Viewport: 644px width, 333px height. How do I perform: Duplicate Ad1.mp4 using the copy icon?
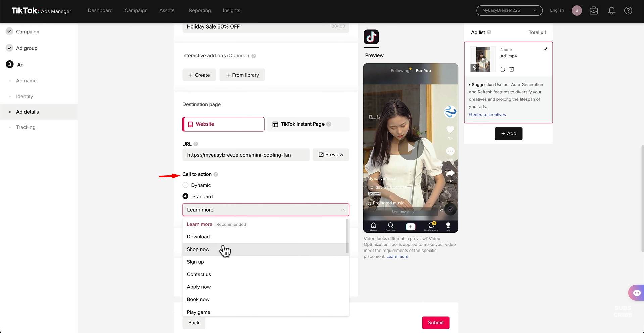503,69
